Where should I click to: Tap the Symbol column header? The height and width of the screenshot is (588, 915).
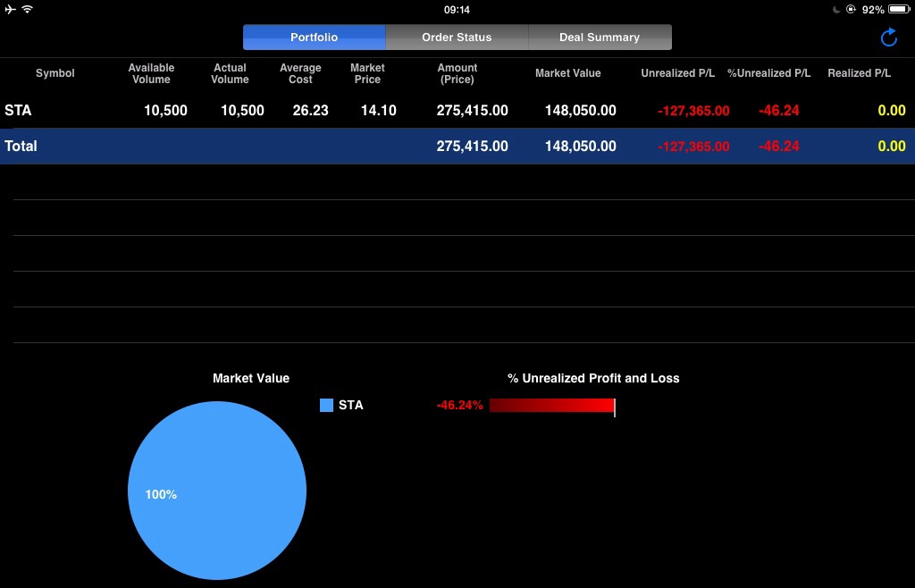click(55, 73)
